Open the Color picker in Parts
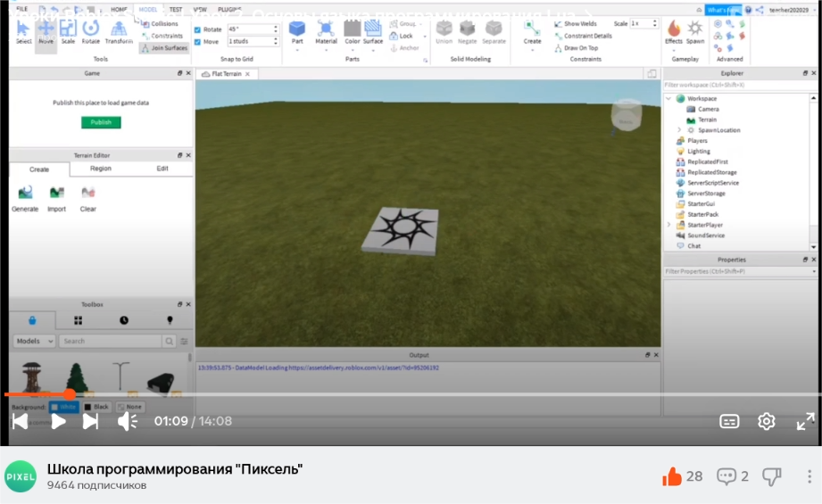This screenshot has width=822, height=504. (353, 32)
